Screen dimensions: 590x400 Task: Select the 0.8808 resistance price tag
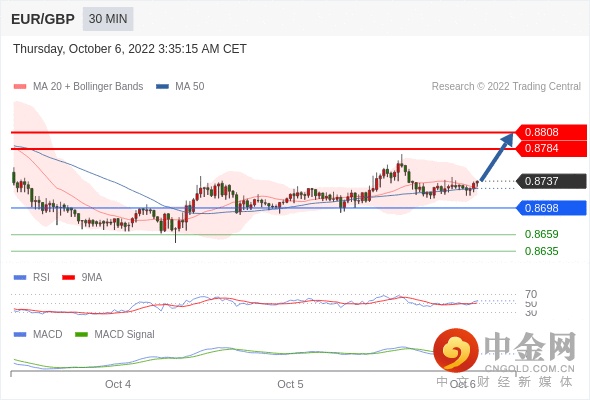pos(551,132)
